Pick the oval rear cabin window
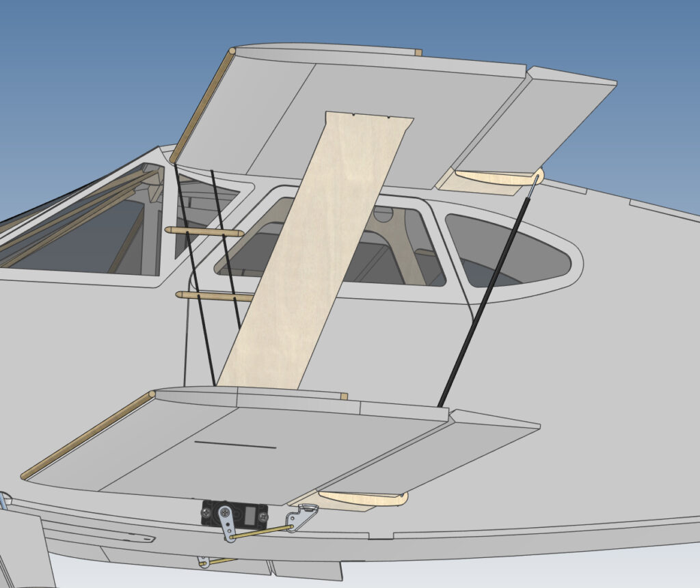The width and height of the screenshot is (700, 588). tap(509, 251)
